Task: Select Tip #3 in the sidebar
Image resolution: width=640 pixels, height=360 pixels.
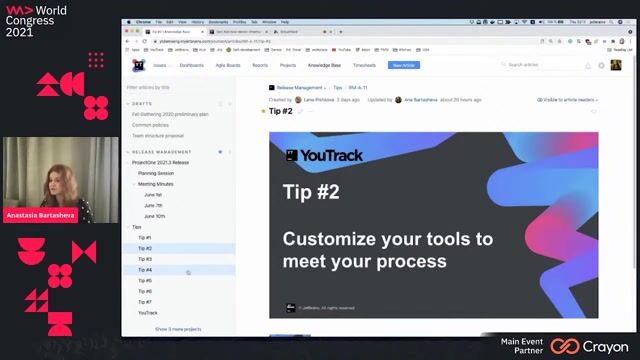Action: click(145, 259)
